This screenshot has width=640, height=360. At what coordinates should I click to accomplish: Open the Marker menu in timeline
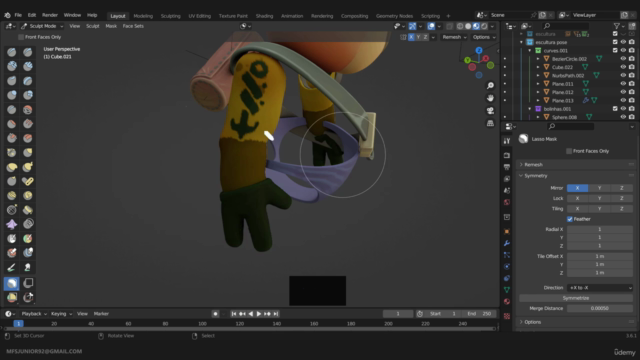101,313
